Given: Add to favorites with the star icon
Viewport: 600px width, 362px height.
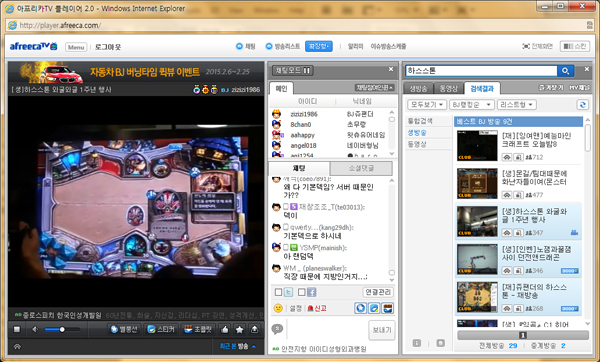Looking at the screenshot, I should pos(240,329).
